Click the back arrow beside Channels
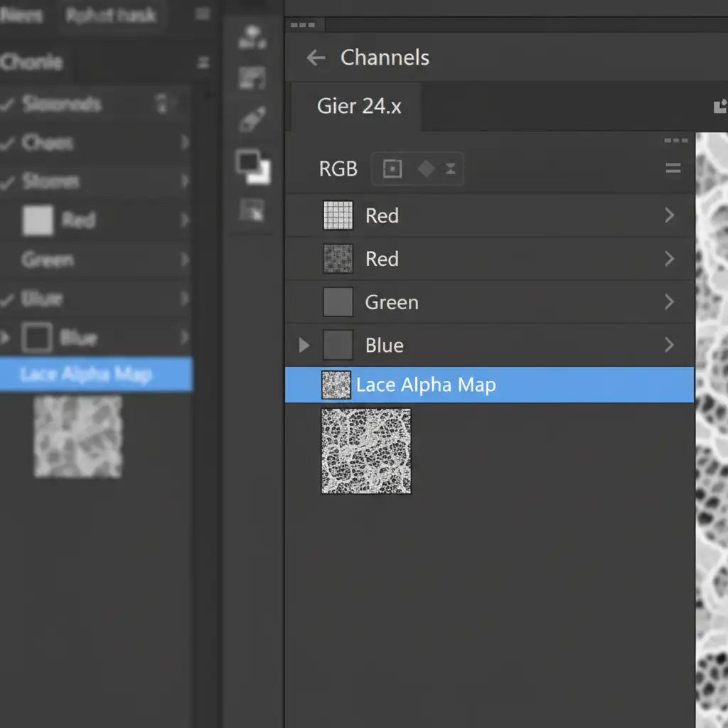The image size is (728, 728). (316, 58)
